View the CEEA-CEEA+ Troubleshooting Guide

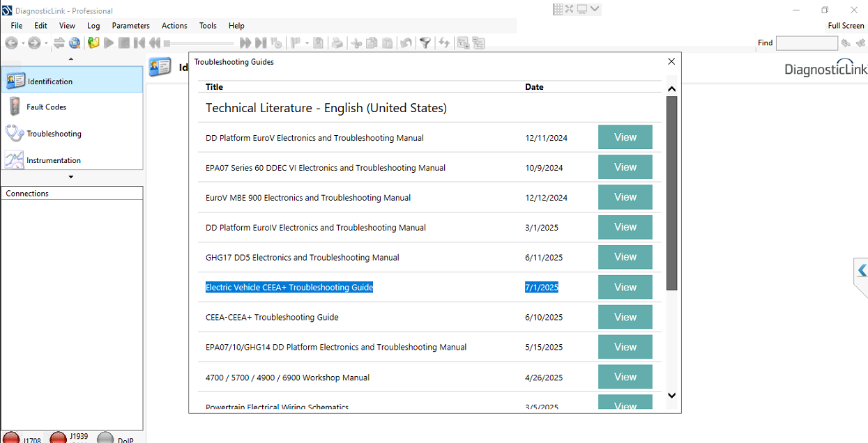click(625, 317)
